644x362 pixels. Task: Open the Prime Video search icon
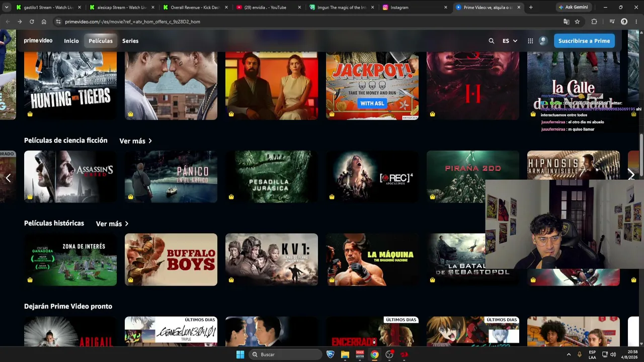[x=492, y=41]
